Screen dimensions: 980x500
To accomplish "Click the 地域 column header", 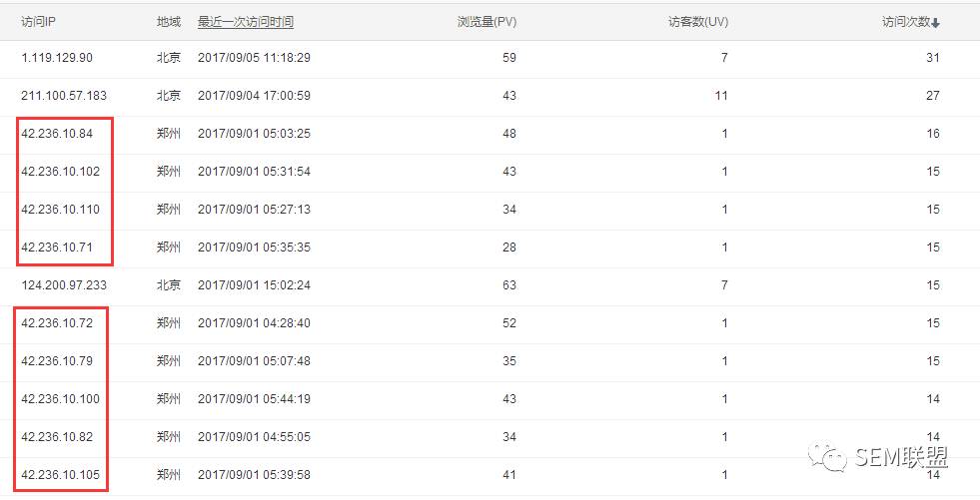I will pos(169,22).
